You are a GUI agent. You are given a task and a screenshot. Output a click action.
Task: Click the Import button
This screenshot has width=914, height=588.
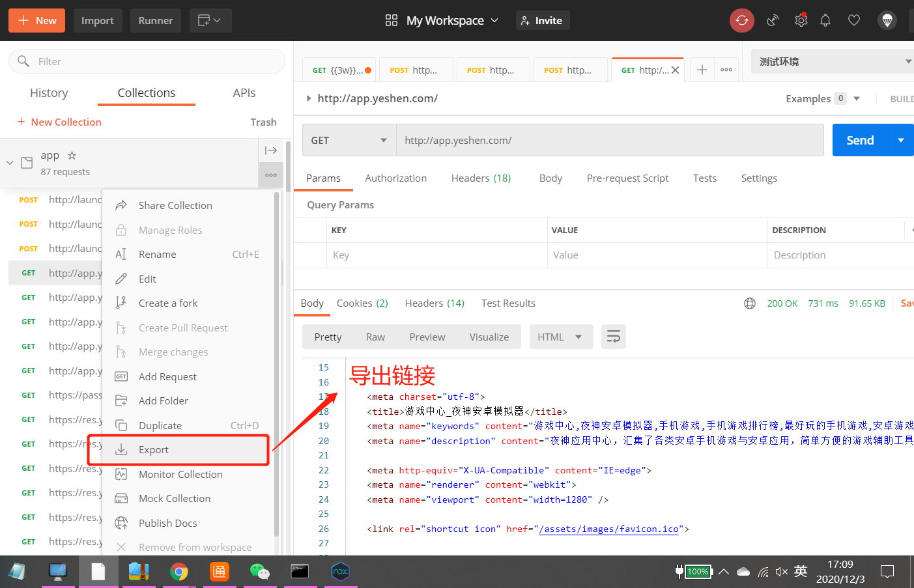click(98, 20)
